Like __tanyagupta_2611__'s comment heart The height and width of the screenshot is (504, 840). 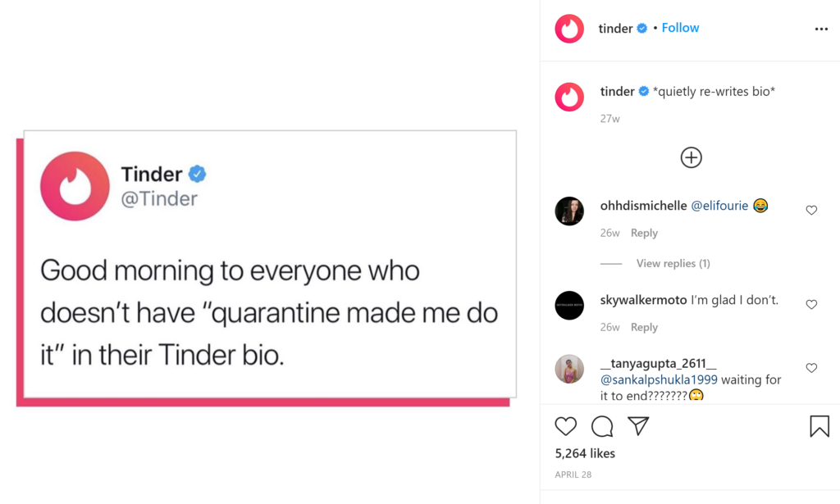click(x=811, y=368)
